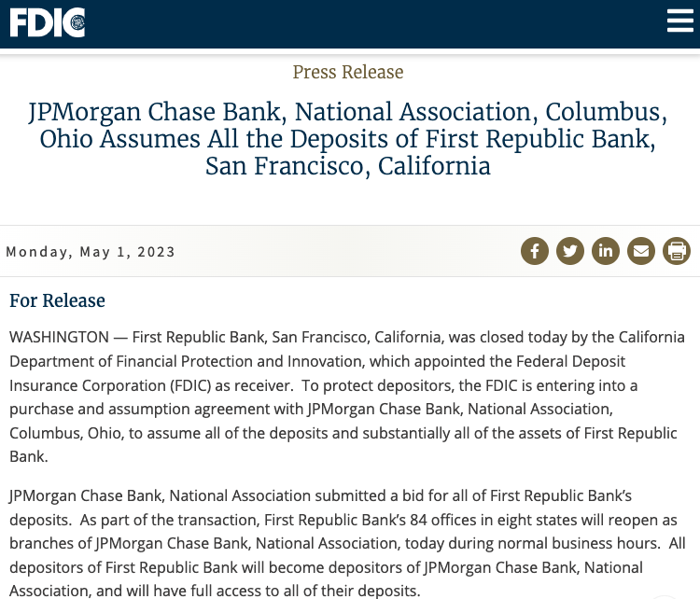
Task: Go to homepage via the FDIC logo
Action: coord(48,22)
